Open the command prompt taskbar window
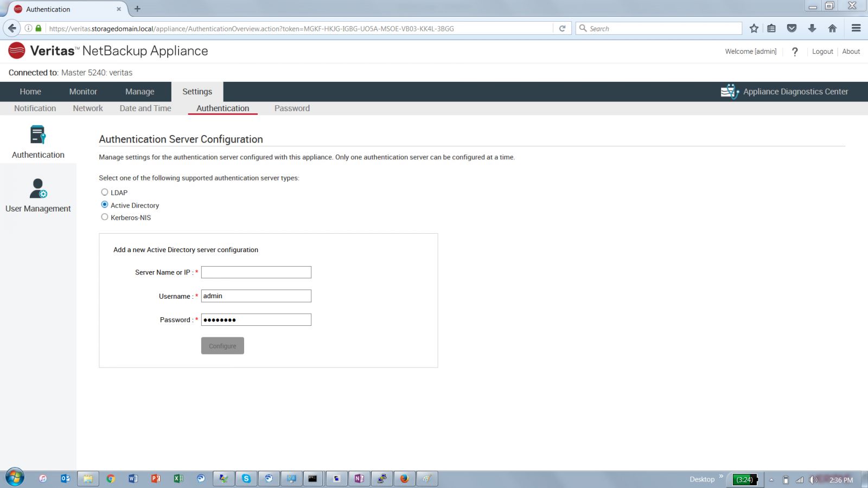Image resolution: width=868 pixels, height=488 pixels. coord(312,479)
